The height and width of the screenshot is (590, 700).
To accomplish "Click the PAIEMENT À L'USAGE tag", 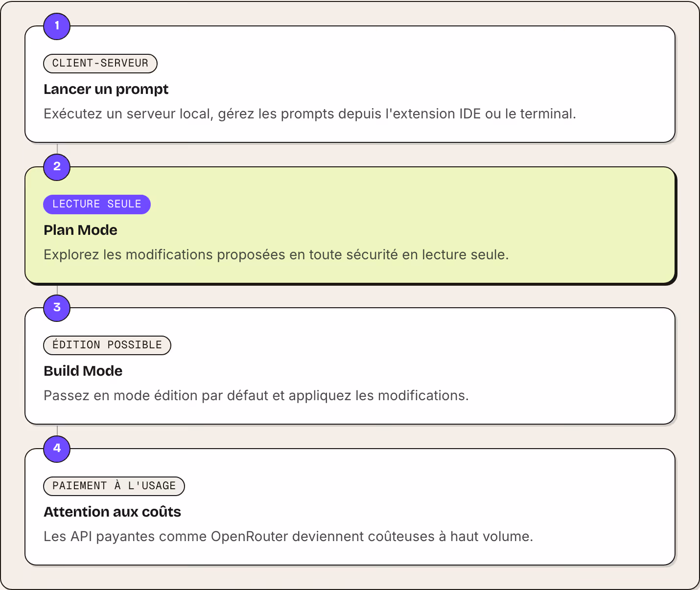I will [114, 486].
